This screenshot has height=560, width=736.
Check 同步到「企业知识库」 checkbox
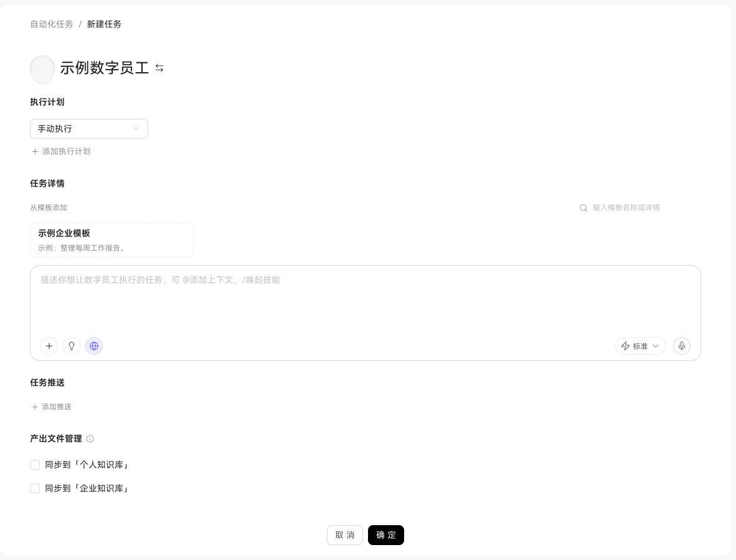[35, 488]
